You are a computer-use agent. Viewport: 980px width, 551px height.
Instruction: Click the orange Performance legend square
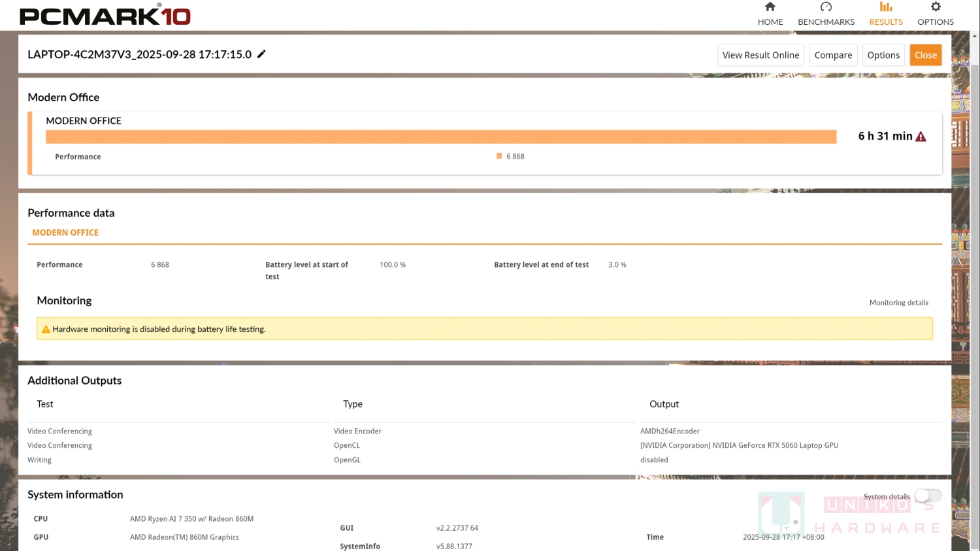499,156
